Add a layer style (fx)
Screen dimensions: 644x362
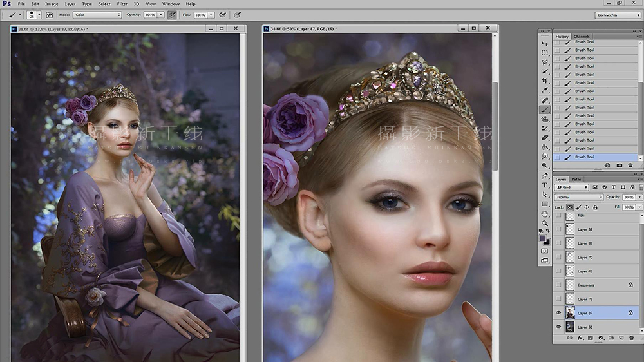coord(580,338)
